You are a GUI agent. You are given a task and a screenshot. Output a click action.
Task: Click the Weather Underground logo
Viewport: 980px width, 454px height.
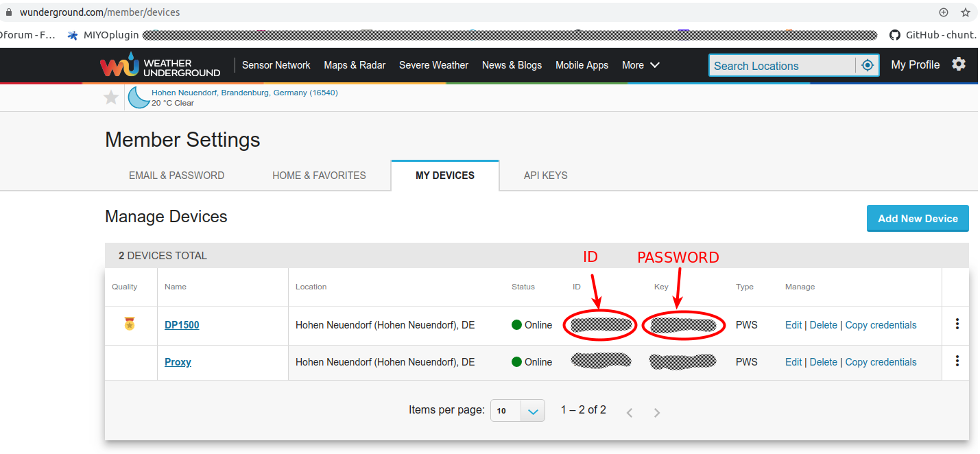[160, 64]
